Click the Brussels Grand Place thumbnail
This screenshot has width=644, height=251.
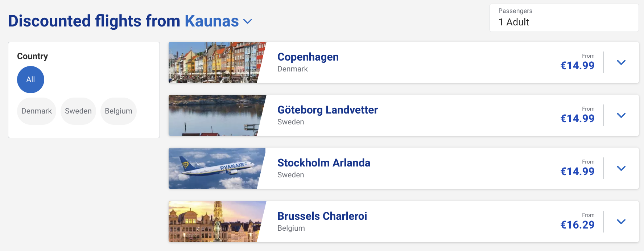tap(217, 222)
